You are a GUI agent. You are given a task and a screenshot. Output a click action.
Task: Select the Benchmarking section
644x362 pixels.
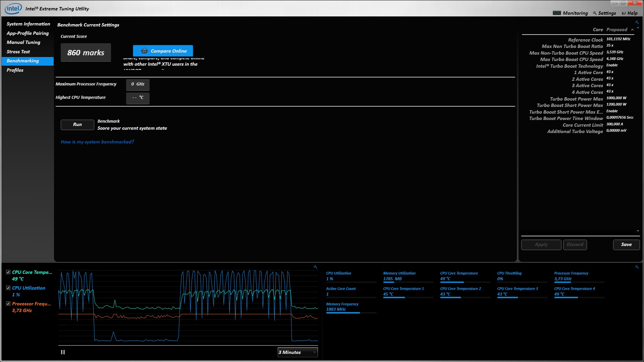click(28, 61)
